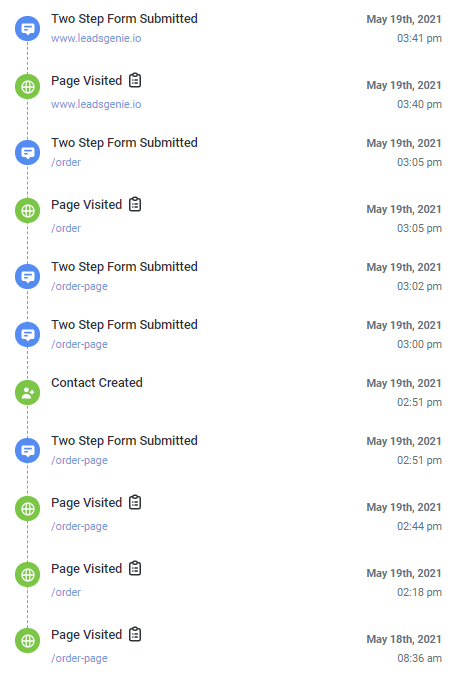Open the clipboard icon for the 02:44 pm page visit
This screenshot has height=678, width=454.
(x=135, y=502)
